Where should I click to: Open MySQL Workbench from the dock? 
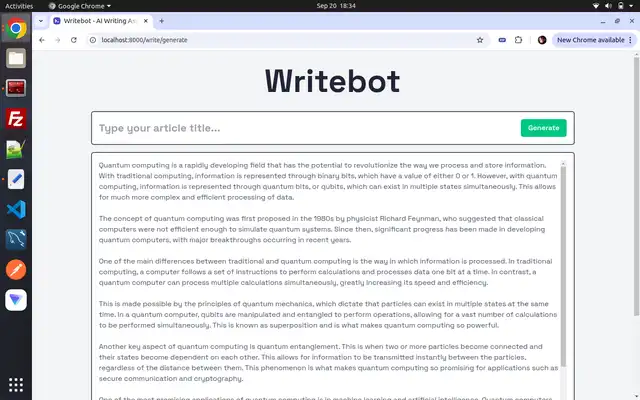pyautogui.click(x=16, y=240)
